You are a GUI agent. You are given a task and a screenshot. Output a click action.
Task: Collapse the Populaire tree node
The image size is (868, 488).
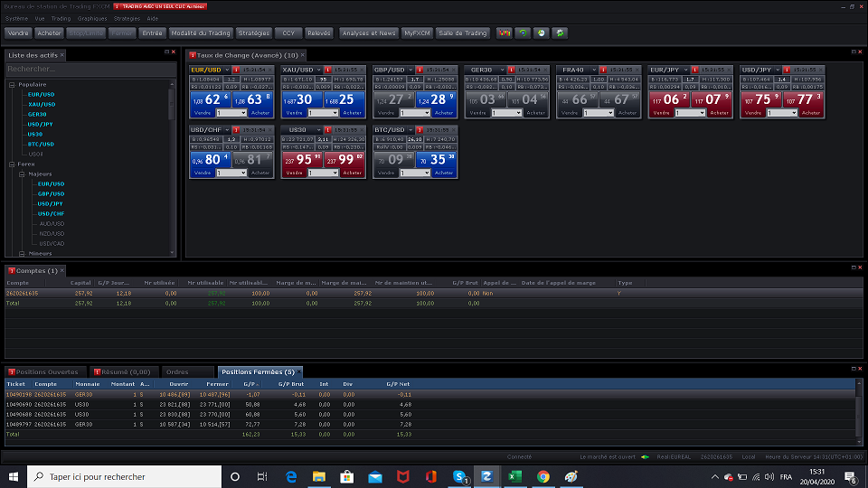point(12,85)
